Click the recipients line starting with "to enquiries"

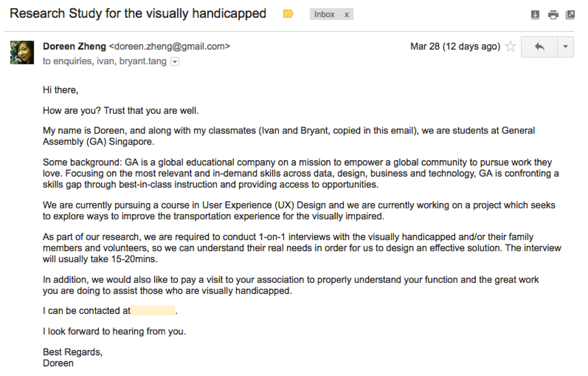(104, 61)
